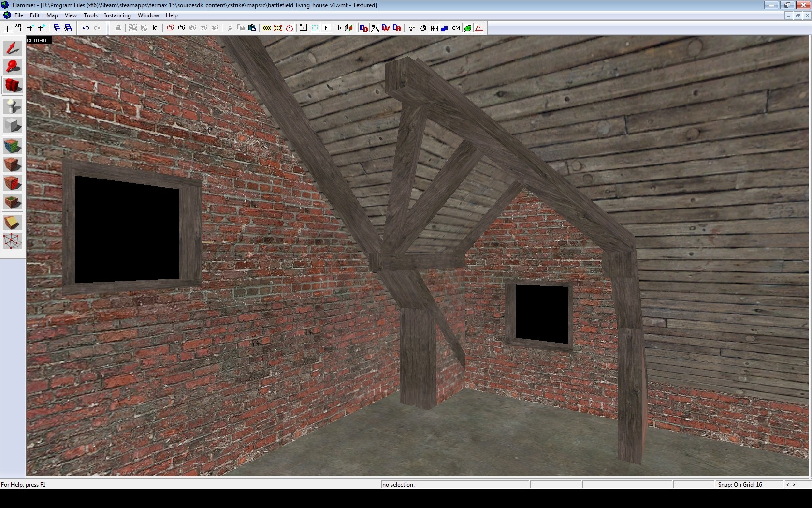This screenshot has width=812, height=508.
Task: Select the Block creation tool
Action: tap(13, 125)
